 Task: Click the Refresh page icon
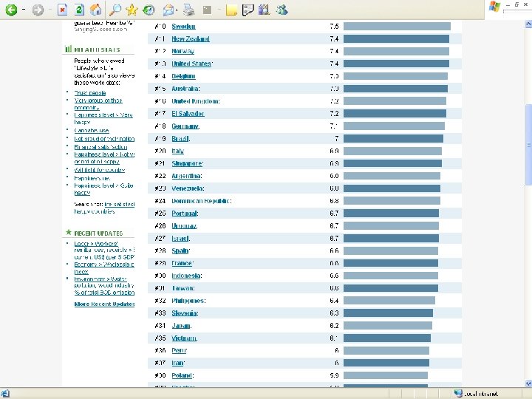(79, 10)
